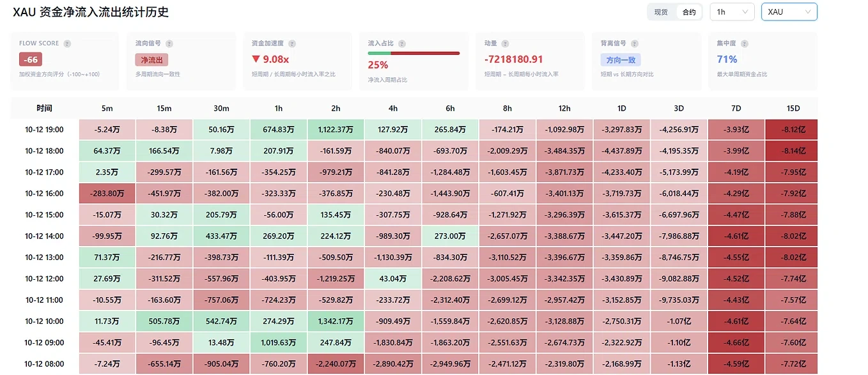
Task: Click the question mark next to 资金加速度
Action: 292,43
